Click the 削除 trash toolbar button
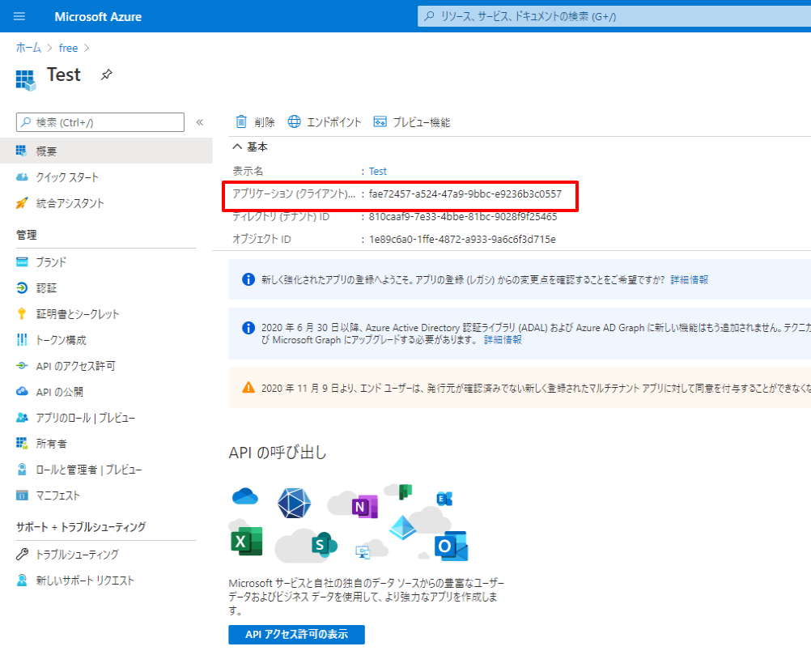The image size is (811, 672). click(255, 121)
